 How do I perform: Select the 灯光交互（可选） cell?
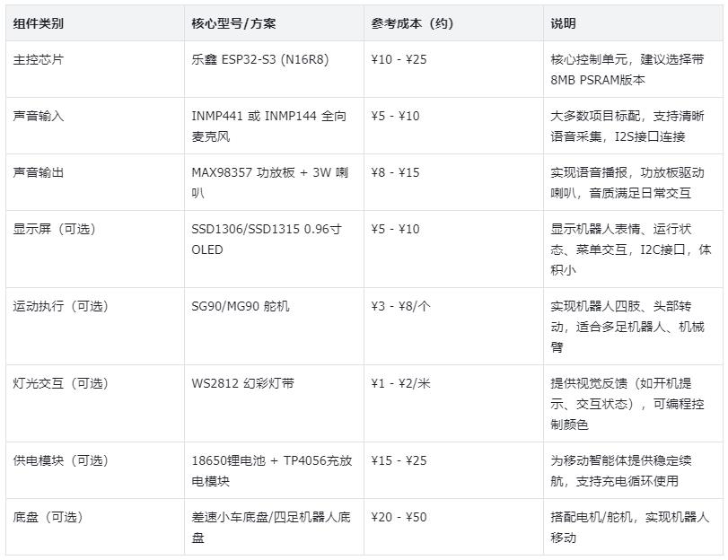95,404
